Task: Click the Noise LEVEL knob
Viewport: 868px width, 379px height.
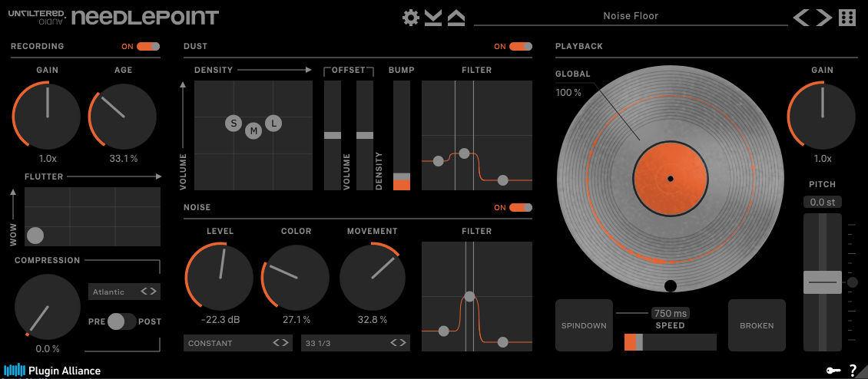Action: click(219, 277)
